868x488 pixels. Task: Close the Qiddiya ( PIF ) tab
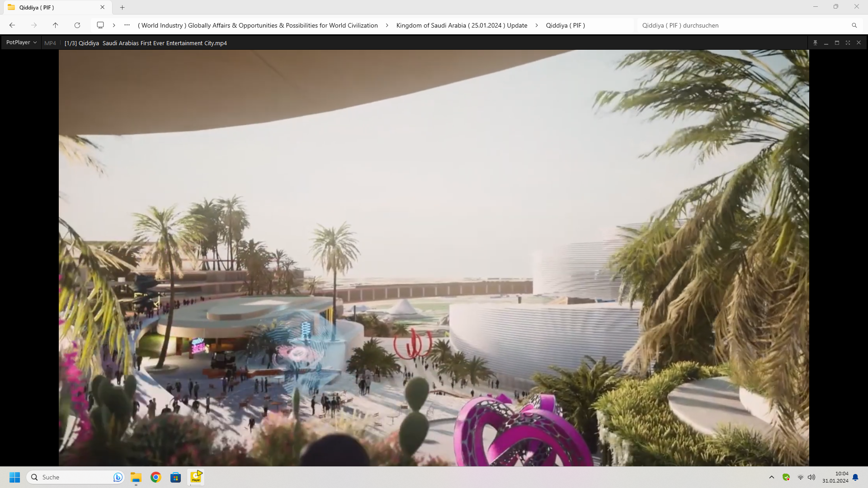pyautogui.click(x=103, y=7)
